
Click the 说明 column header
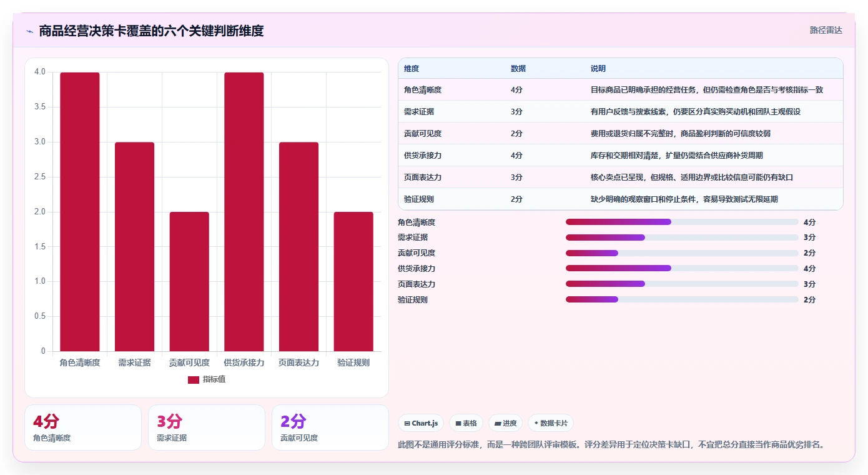[598, 69]
